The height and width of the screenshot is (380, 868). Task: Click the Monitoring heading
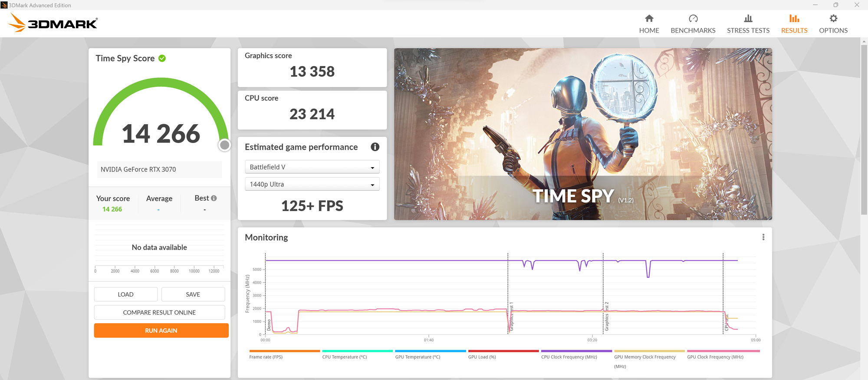tap(266, 238)
